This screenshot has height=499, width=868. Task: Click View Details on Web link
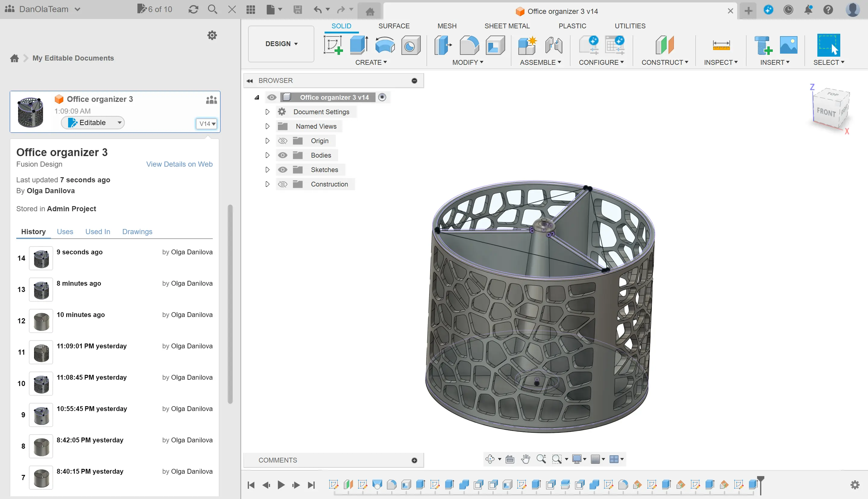coord(179,164)
